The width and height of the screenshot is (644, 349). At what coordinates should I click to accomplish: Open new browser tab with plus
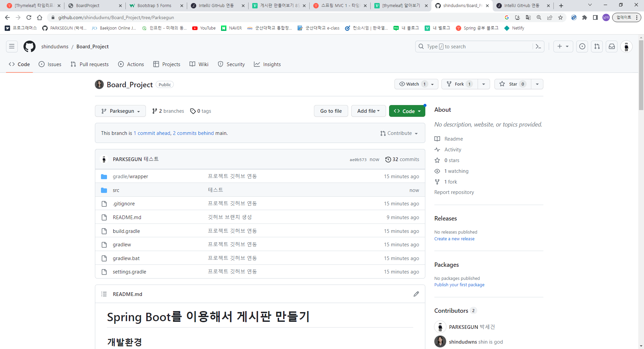click(x=561, y=5)
